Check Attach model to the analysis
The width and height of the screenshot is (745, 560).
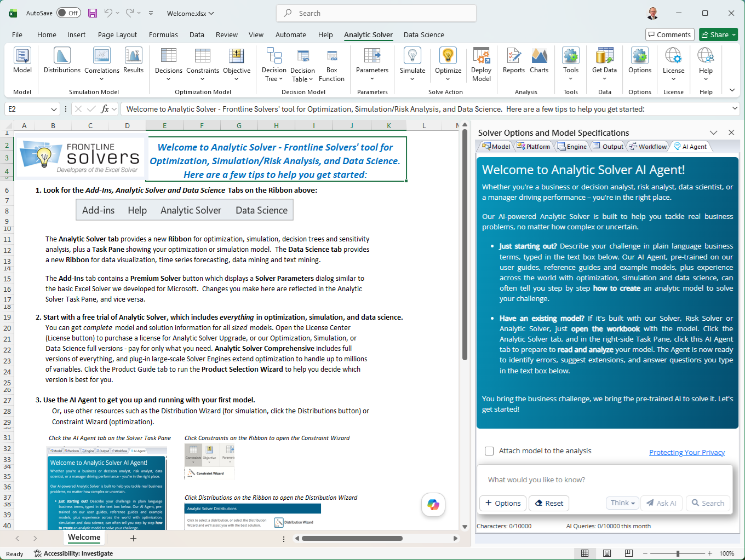[489, 451]
